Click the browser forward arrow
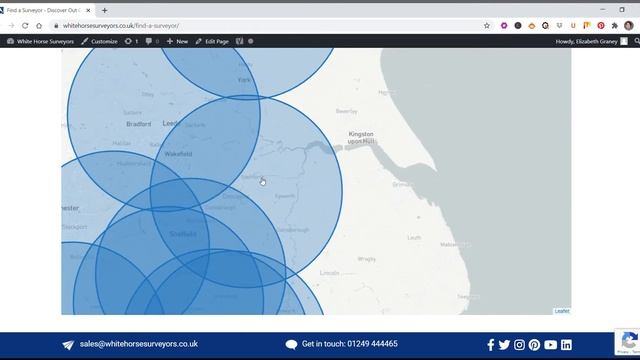The image size is (640, 360). 11,25
